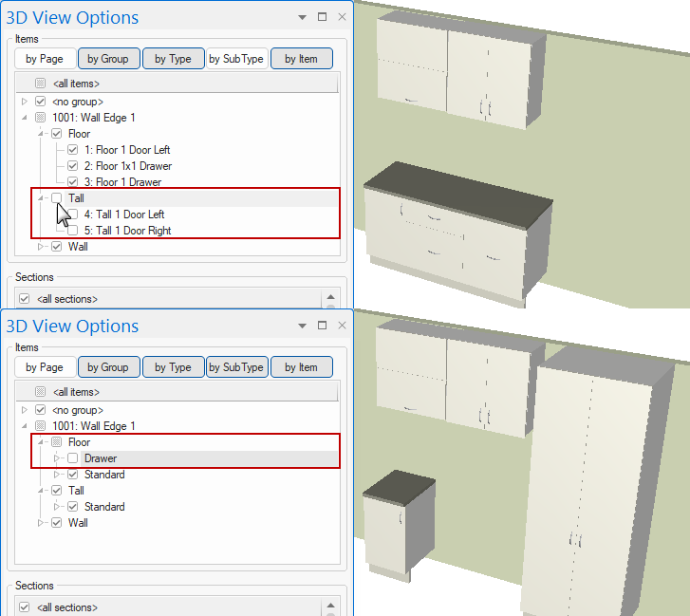Close the upper 3D View Options panel

(x=342, y=17)
